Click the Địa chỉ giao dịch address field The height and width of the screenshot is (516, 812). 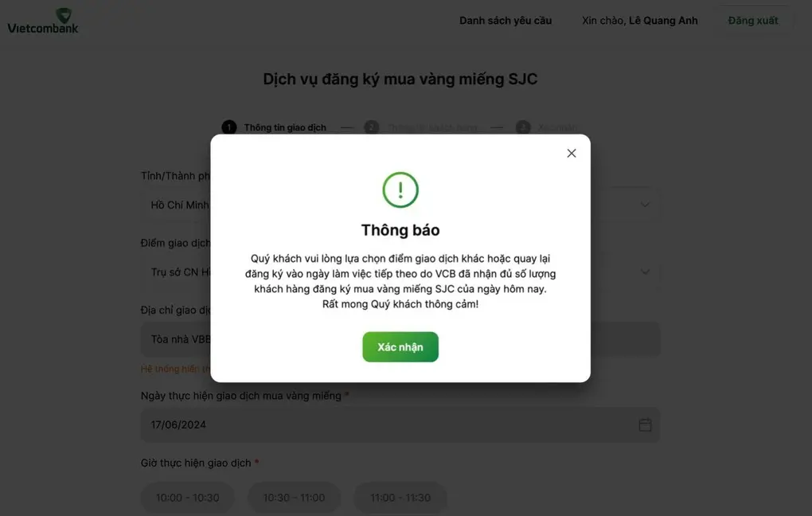tap(400, 339)
